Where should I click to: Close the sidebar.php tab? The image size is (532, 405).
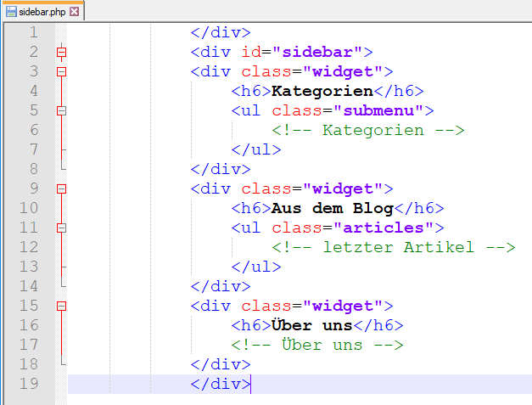pyautogui.click(x=75, y=12)
